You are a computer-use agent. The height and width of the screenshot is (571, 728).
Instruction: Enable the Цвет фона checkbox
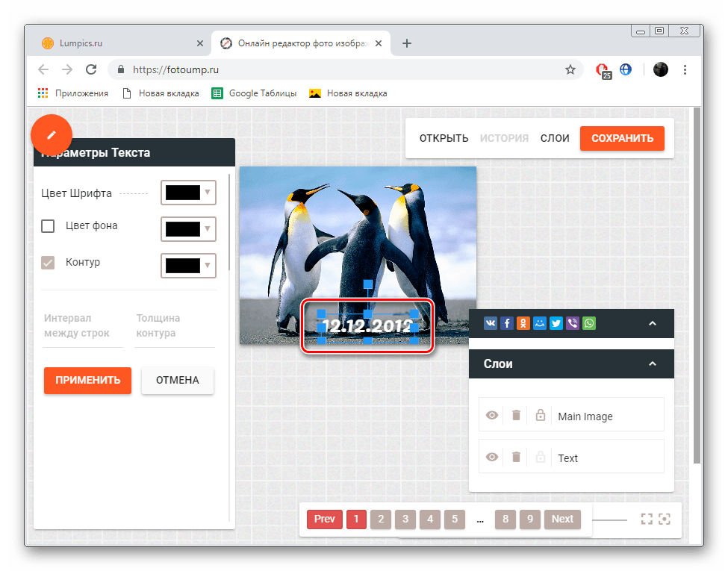[48, 226]
